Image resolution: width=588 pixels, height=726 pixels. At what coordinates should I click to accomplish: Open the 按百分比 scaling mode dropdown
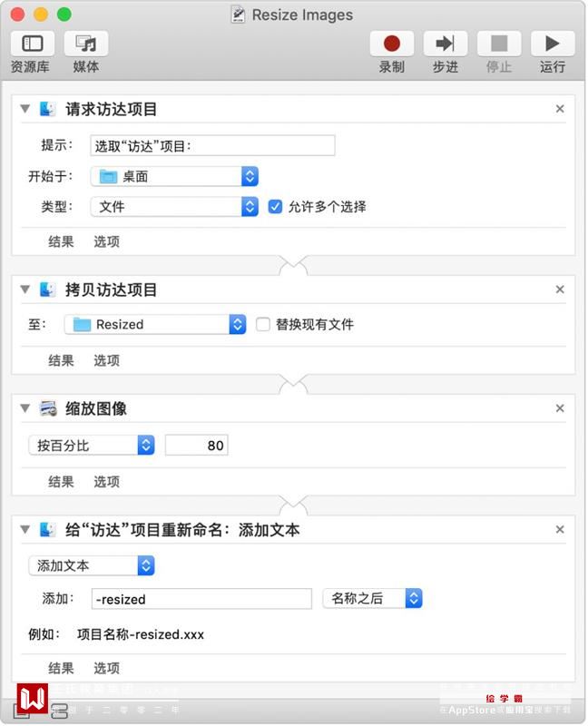pyautogui.click(x=92, y=446)
